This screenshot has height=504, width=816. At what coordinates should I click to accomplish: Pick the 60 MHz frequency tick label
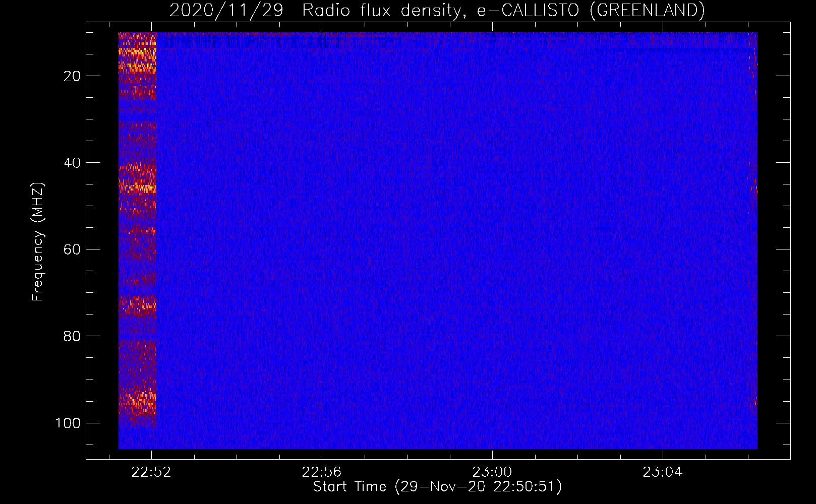click(72, 249)
